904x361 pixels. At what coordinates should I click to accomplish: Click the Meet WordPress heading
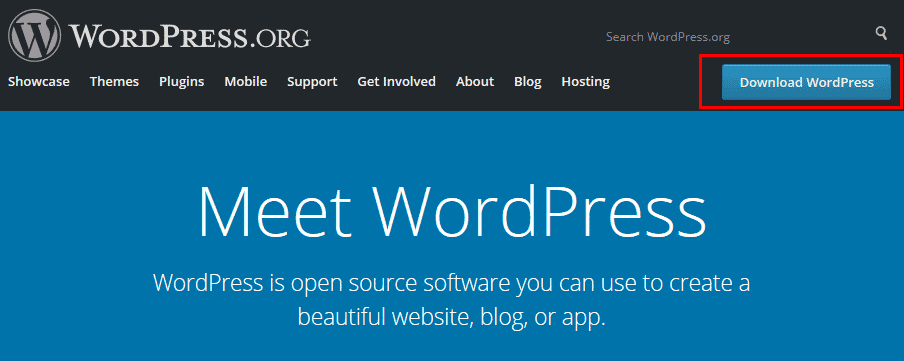452,211
